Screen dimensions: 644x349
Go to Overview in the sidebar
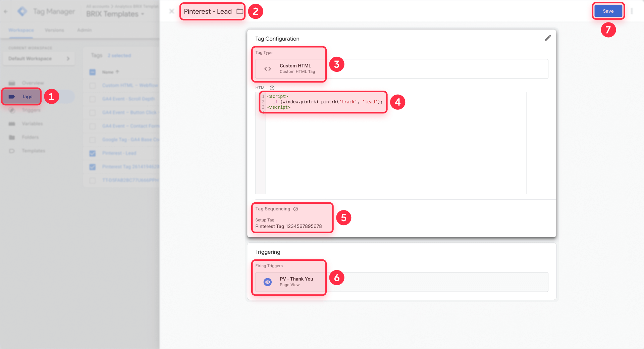(33, 83)
